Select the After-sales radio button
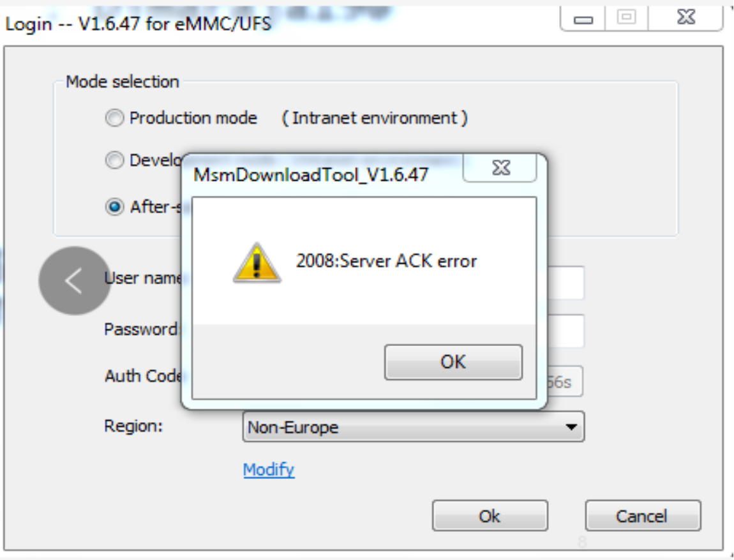Image resolution: width=734 pixels, height=560 pixels. point(114,208)
